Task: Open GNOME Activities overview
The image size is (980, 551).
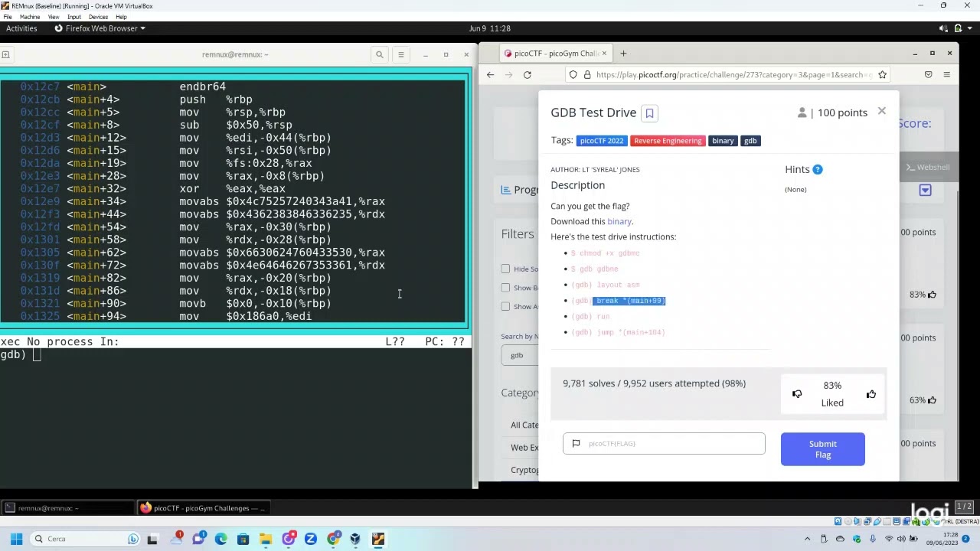Action: pos(21,28)
